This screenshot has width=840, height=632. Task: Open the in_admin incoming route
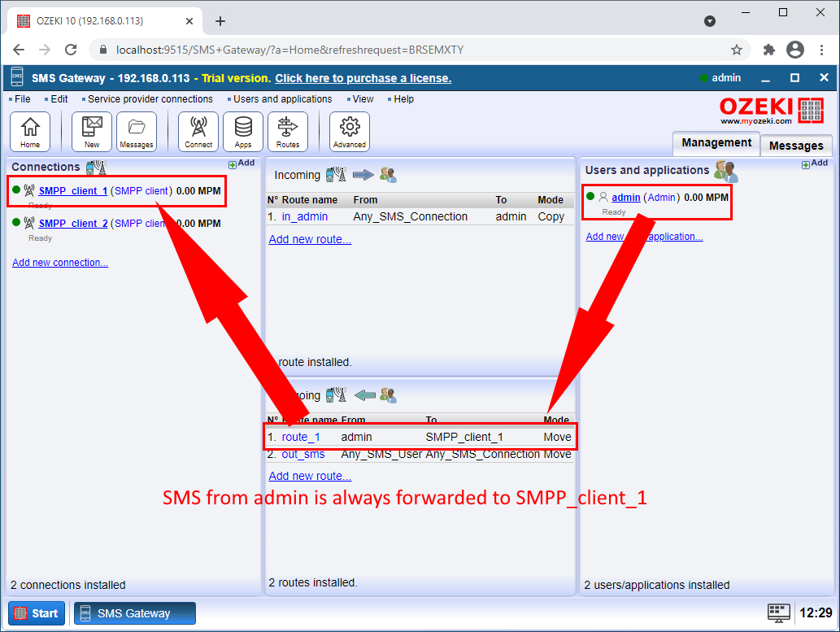tap(305, 216)
